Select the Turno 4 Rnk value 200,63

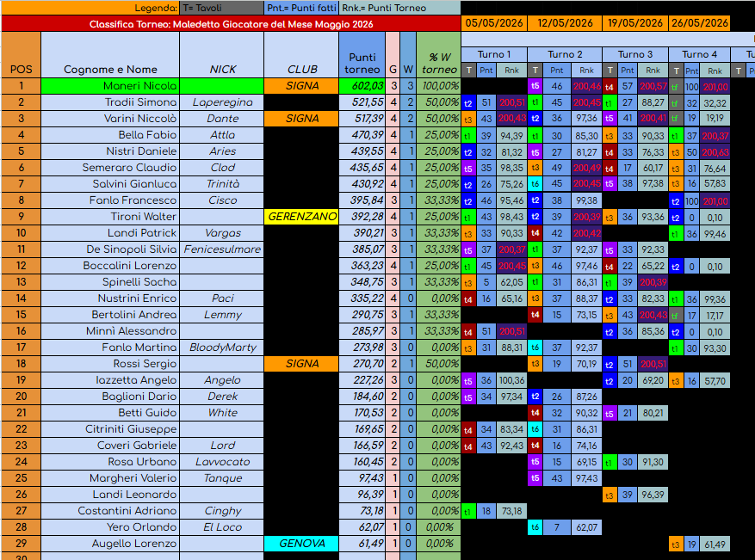715,152
